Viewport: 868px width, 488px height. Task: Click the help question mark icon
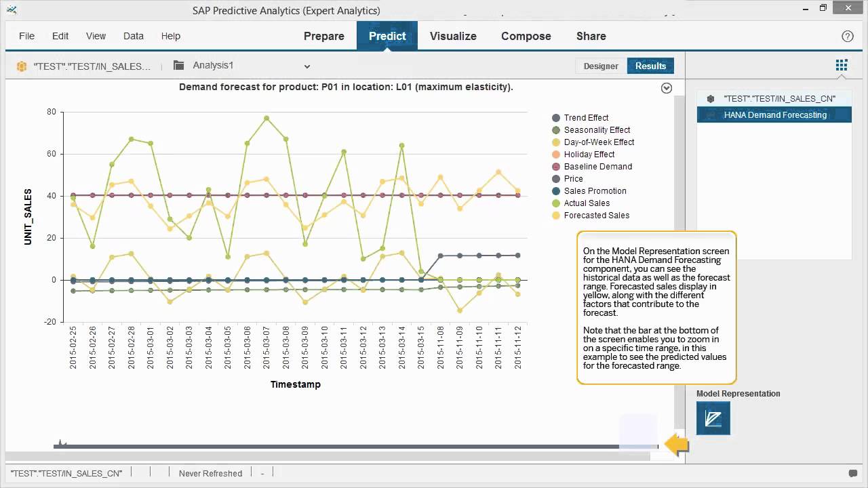point(848,37)
